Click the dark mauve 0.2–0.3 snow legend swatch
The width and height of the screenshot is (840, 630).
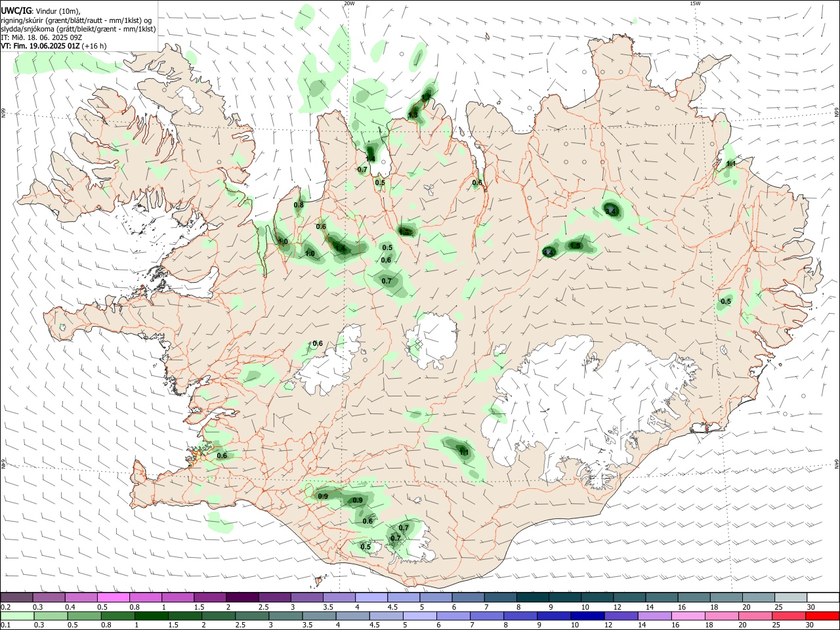click(18, 598)
